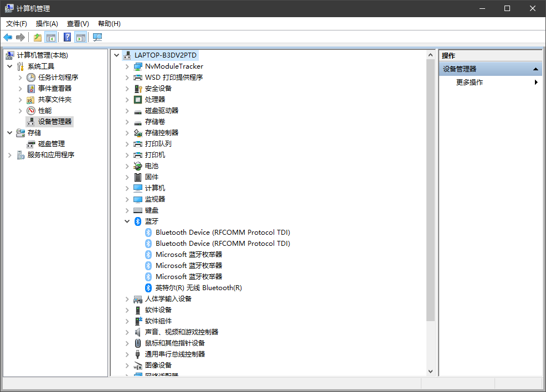Select the 打印机 category

pos(155,155)
